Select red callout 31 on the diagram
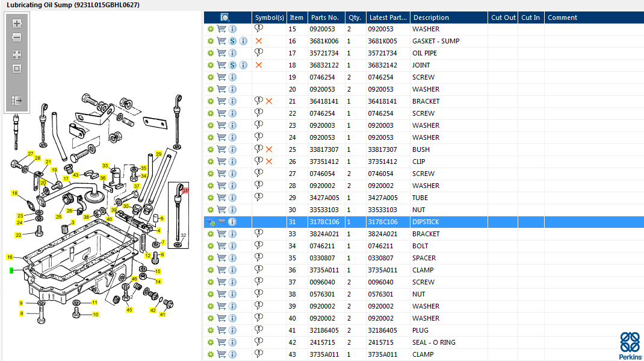This screenshot has height=361, width=644. [185, 190]
